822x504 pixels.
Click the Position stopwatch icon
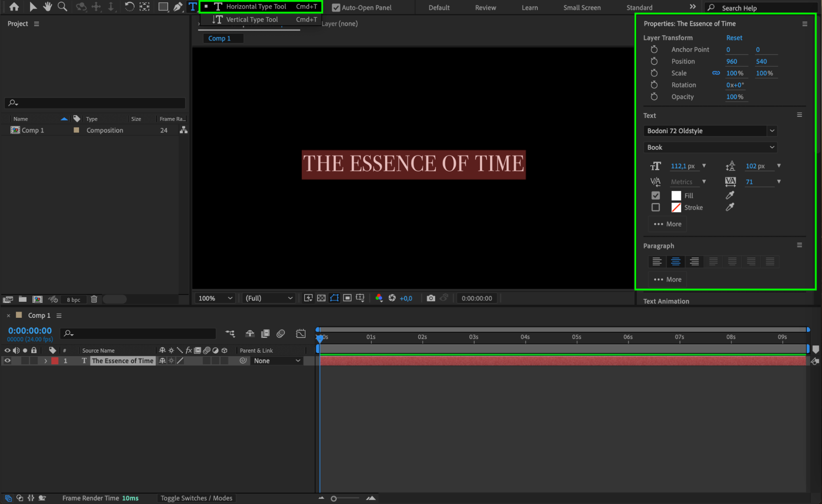(x=654, y=61)
